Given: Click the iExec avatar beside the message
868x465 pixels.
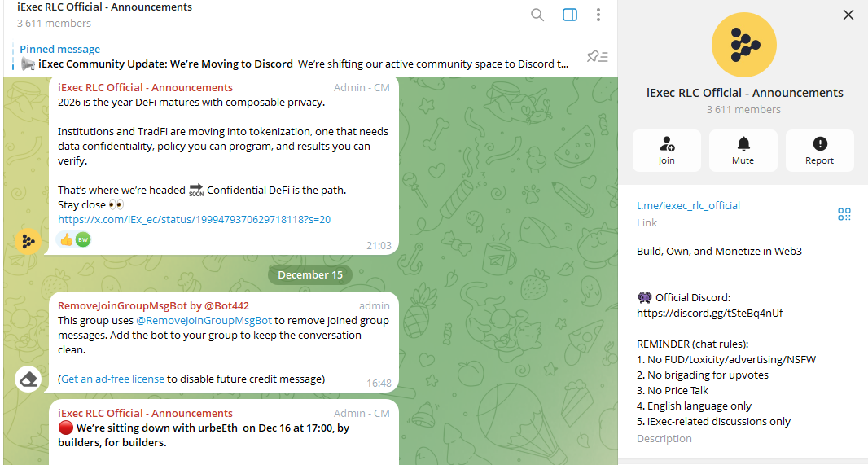Looking at the screenshot, I should pyautogui.click(x=28, y=241).
